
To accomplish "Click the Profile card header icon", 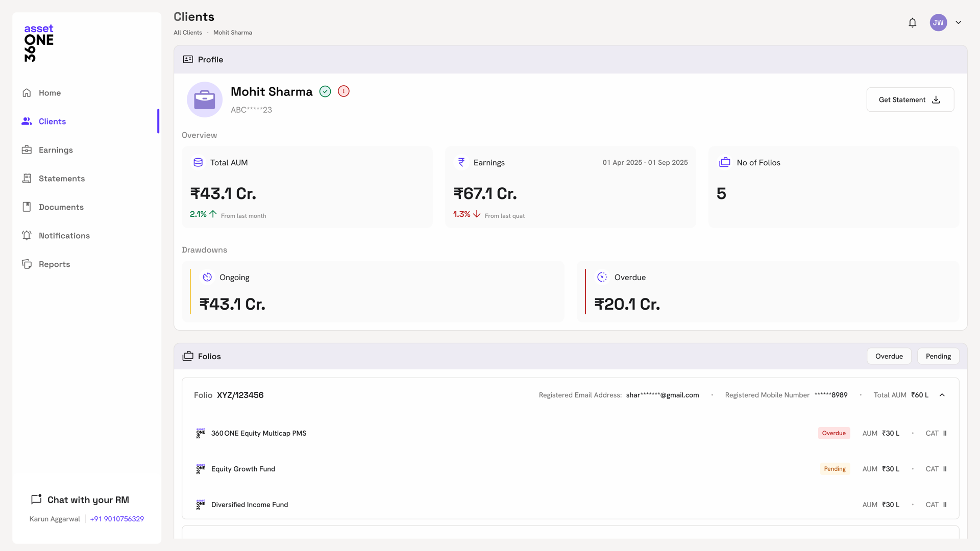I will point(188,60).
